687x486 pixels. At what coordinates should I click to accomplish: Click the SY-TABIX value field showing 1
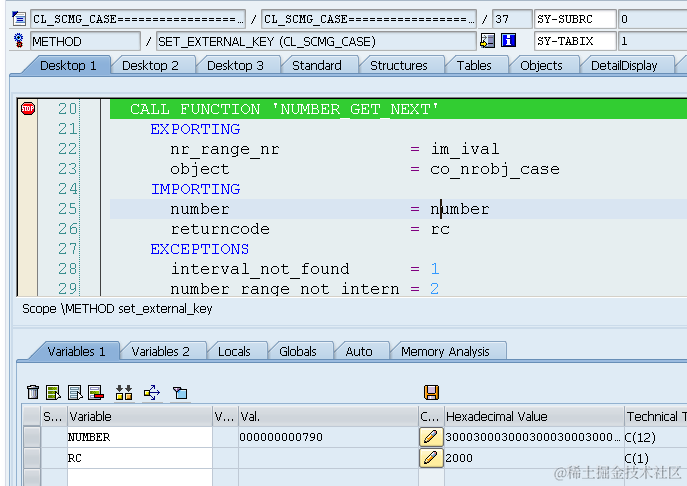652,41
